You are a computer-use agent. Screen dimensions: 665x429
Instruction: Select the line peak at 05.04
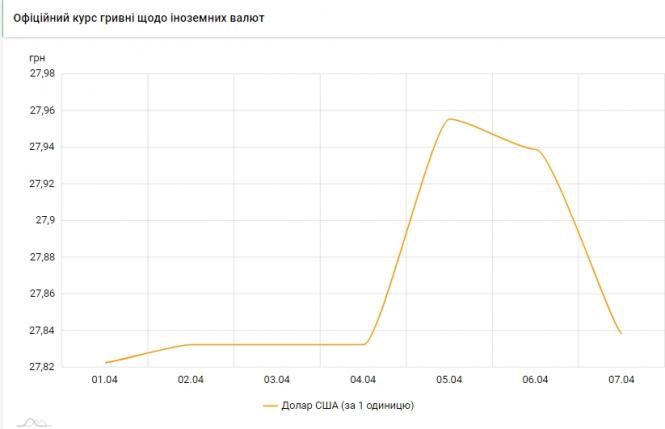tap(450, 119)
